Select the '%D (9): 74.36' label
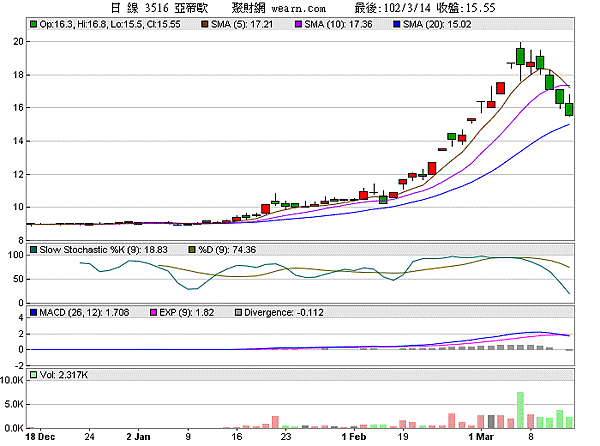 click(x=227, y=250)
